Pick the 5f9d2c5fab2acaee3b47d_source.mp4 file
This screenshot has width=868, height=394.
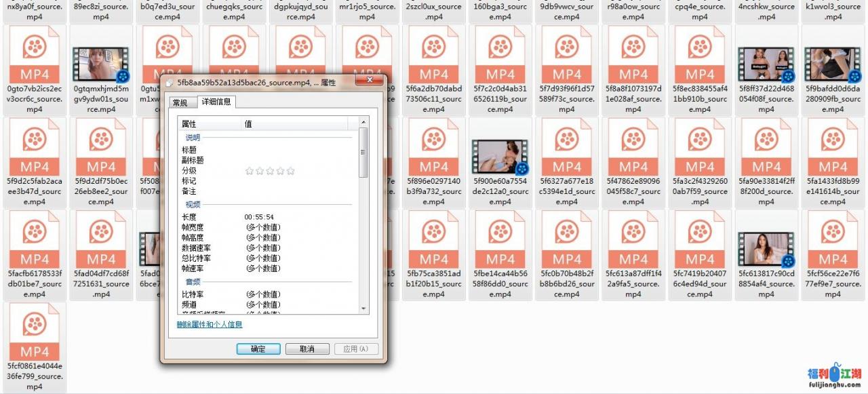[35, 151]
